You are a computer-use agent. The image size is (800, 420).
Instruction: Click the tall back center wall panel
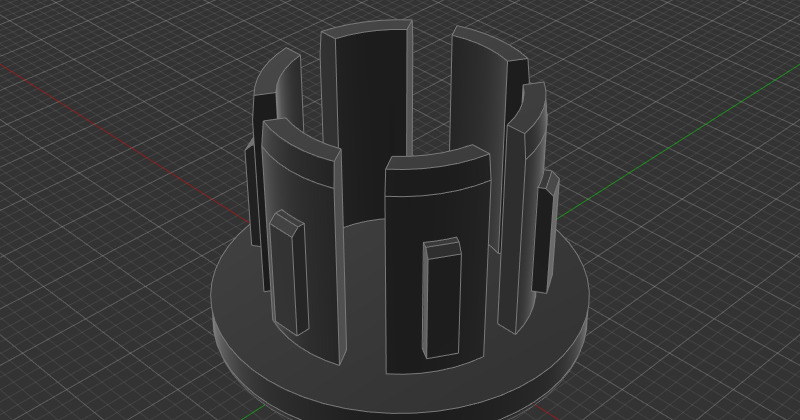[x=370, y=110]
